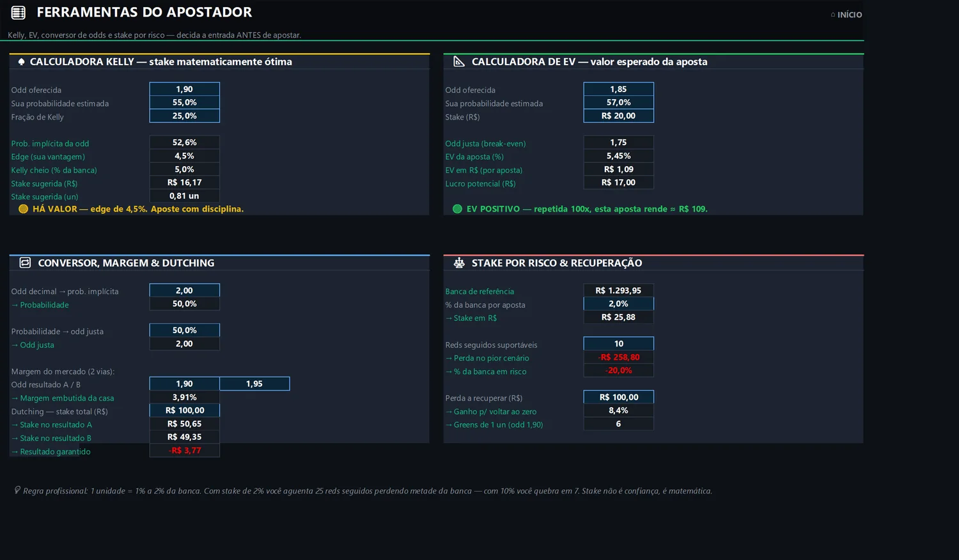Click Stake sugerida value R$ 16,17

click(185, 182)
